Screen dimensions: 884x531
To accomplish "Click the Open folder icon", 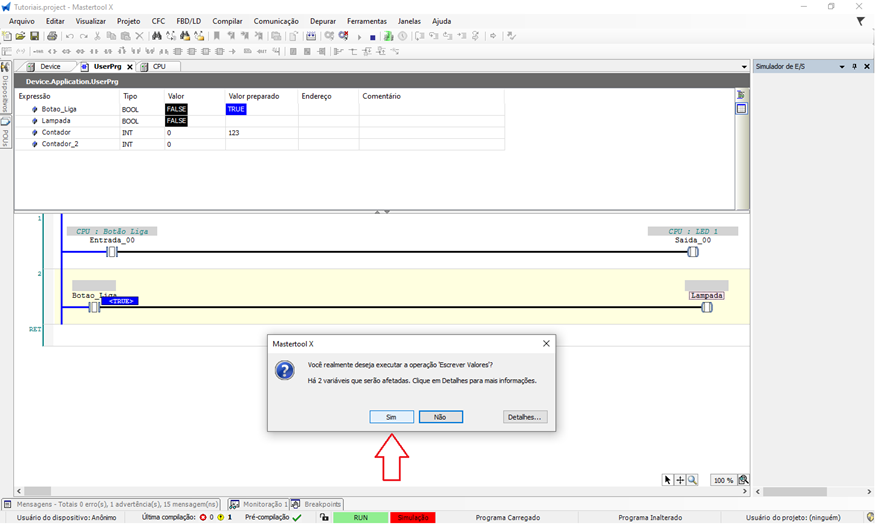I will (20, 36).
